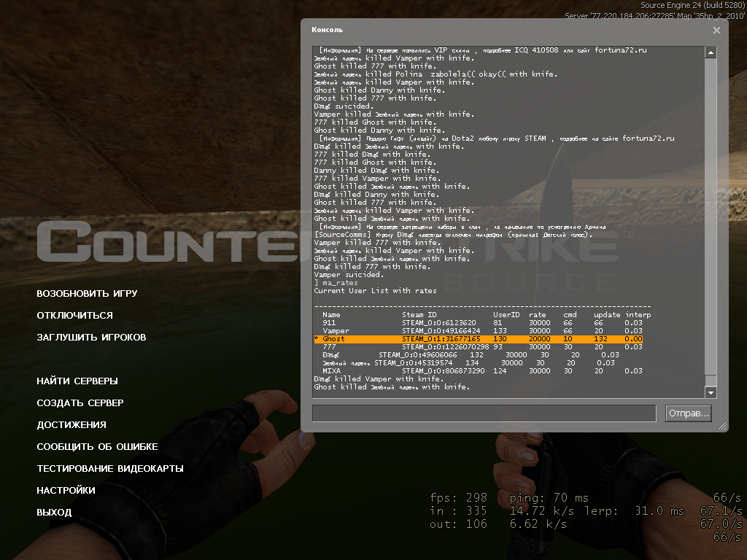Click ВЫХОД to quit game
The image size is (747, 560).
pyautogui.click(x=54, y=513)
